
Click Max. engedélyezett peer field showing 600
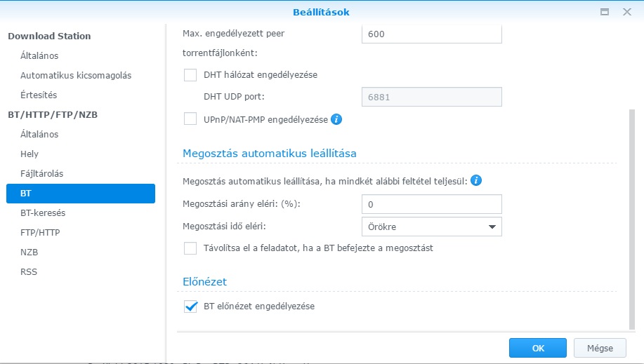(432, 34)
